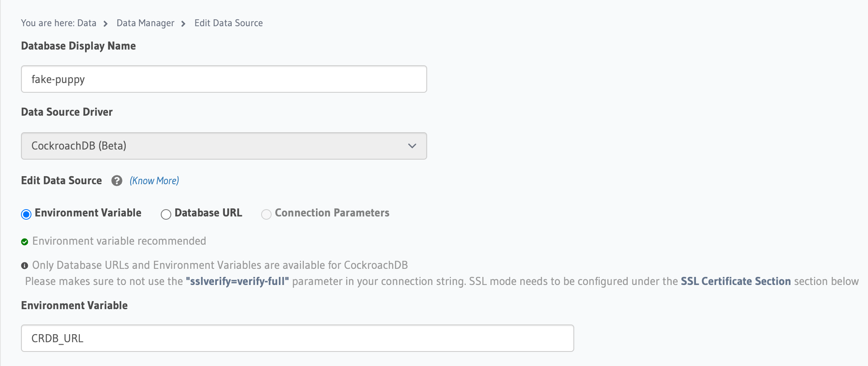Navigate to the Data Manager breadcrumb

145,23
